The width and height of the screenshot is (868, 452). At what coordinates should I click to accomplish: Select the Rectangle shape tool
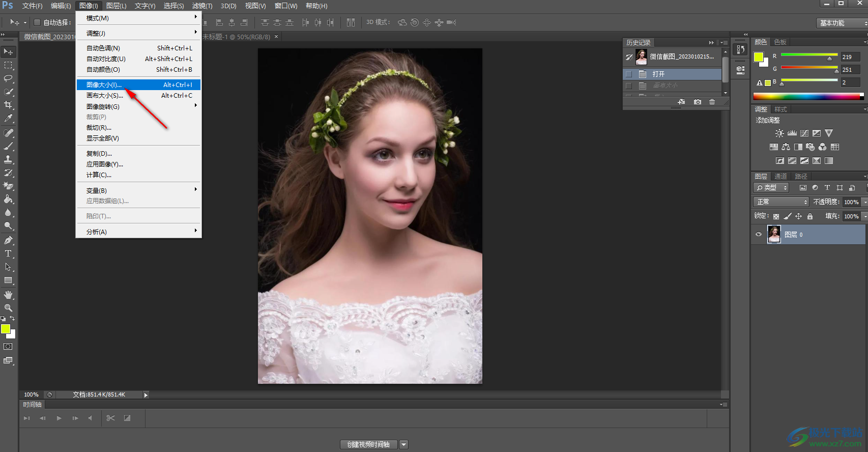9,280
